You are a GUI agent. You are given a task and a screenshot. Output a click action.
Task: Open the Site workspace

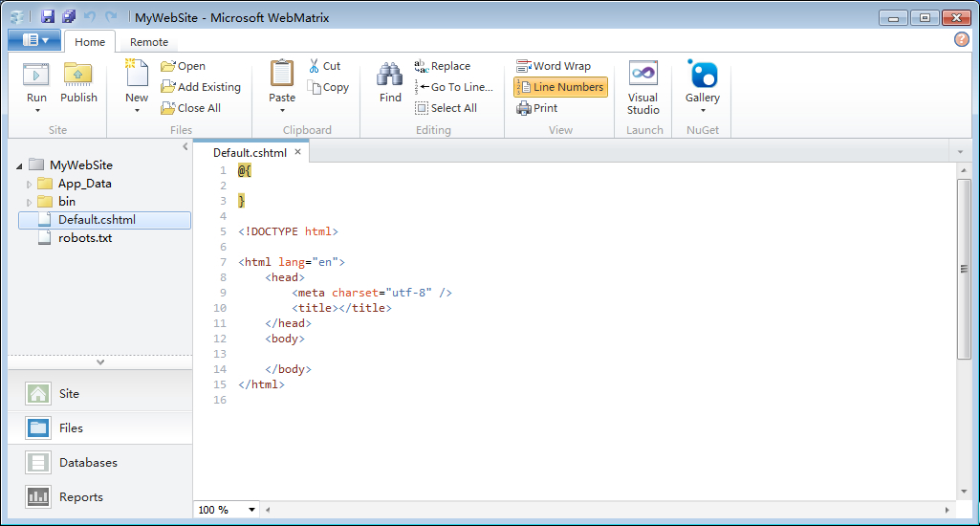(x=100, y=393)
